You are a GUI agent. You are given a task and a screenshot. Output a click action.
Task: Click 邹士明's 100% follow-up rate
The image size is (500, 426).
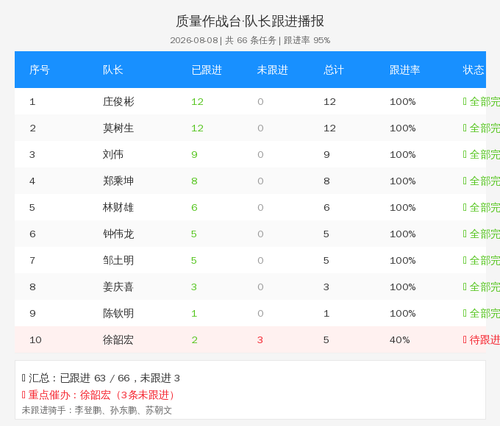point(403,260)
